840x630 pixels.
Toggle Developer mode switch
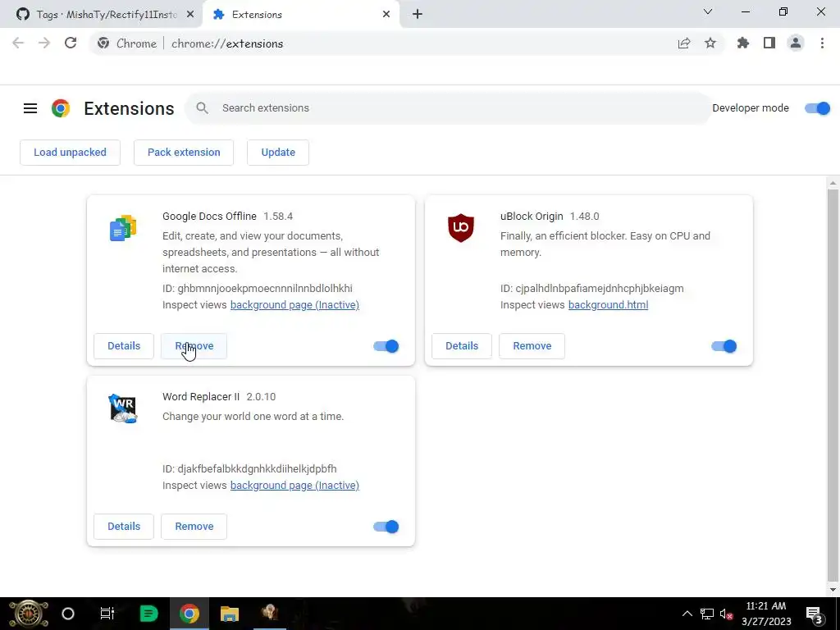pos(818,108)
